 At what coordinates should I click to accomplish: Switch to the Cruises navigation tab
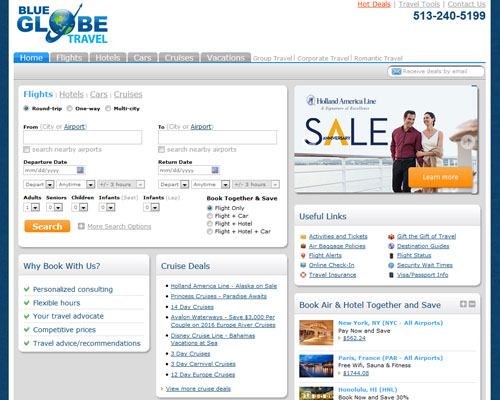179,58
